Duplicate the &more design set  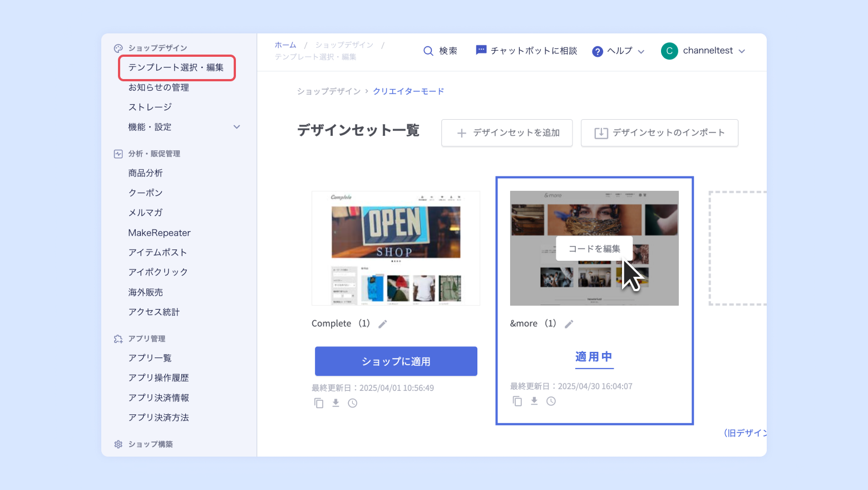click(x=517, y=401)
